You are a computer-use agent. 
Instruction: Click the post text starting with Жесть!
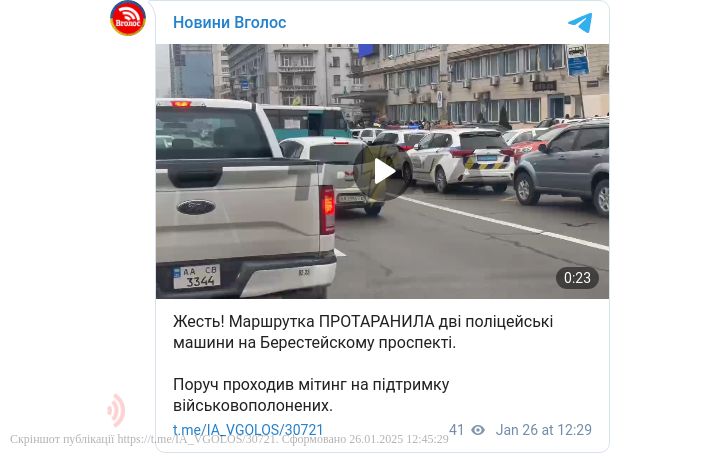tap(363, 332)
